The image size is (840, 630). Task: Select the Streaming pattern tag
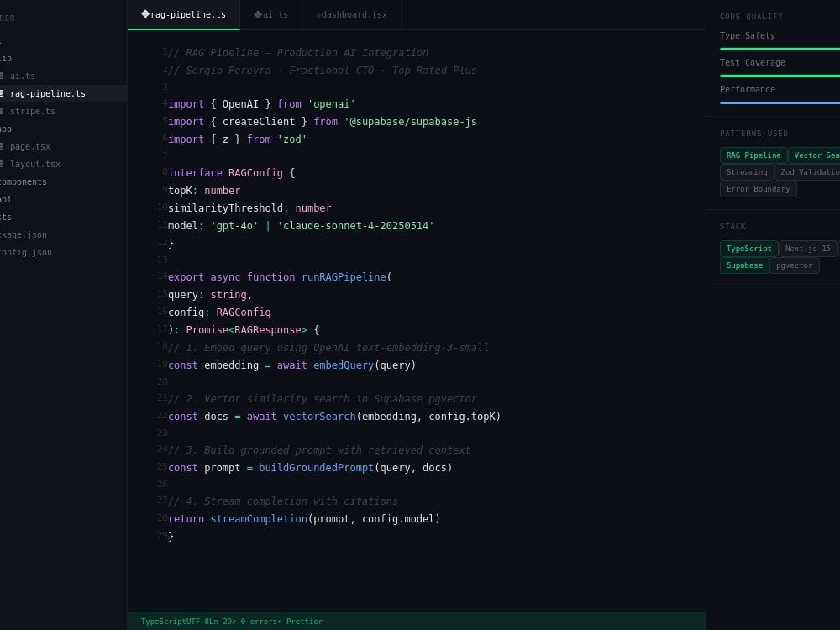coord(747,172)
